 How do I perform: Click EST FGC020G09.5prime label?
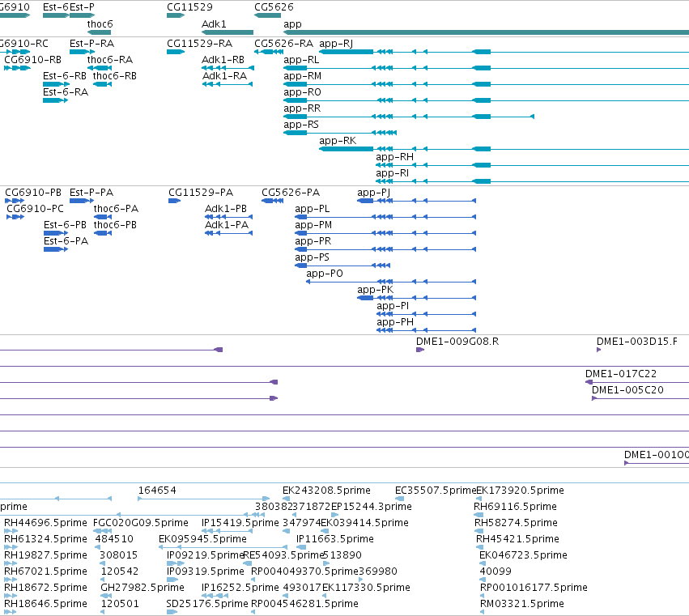141,523
